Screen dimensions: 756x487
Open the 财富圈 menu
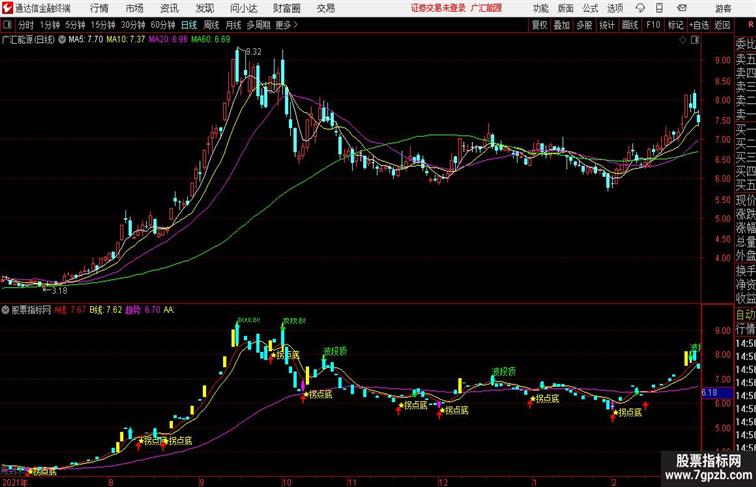pyautogui.click(x=286, y=8)
